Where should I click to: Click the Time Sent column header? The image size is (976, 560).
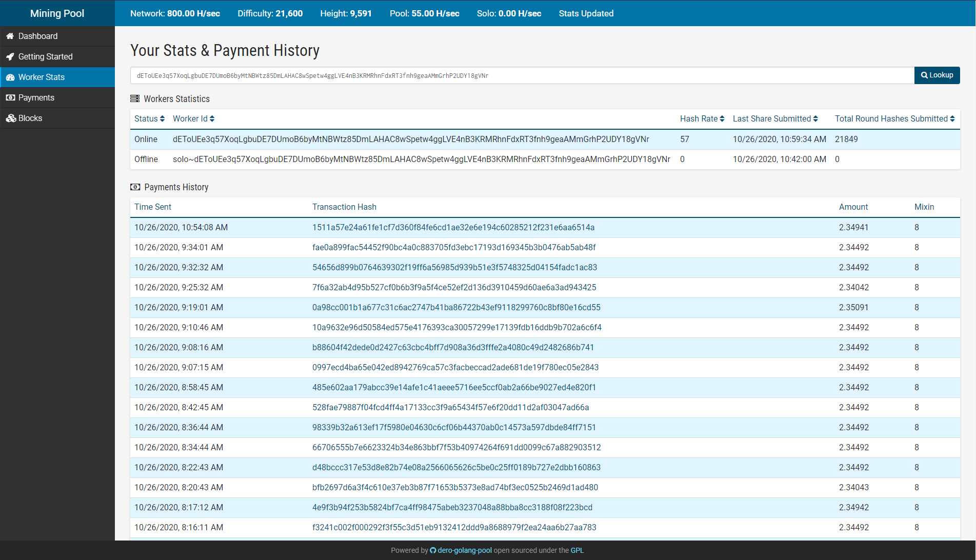(153, 207)
